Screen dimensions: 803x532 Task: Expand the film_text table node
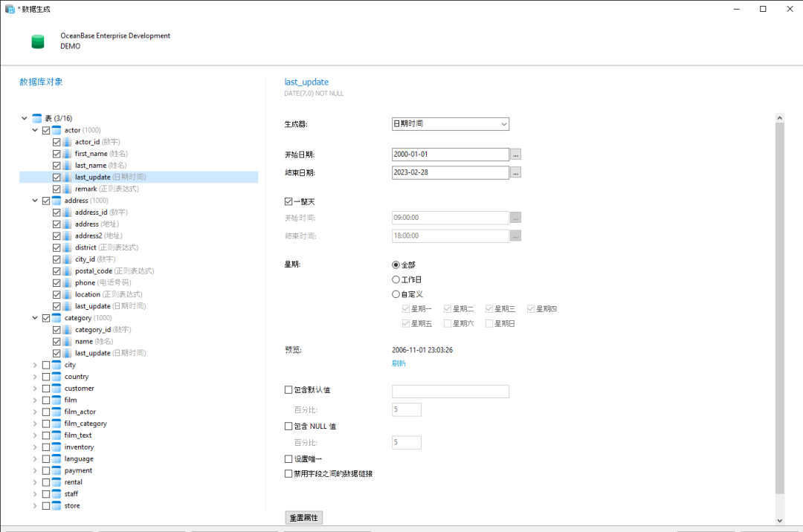(x=35, y=435)
